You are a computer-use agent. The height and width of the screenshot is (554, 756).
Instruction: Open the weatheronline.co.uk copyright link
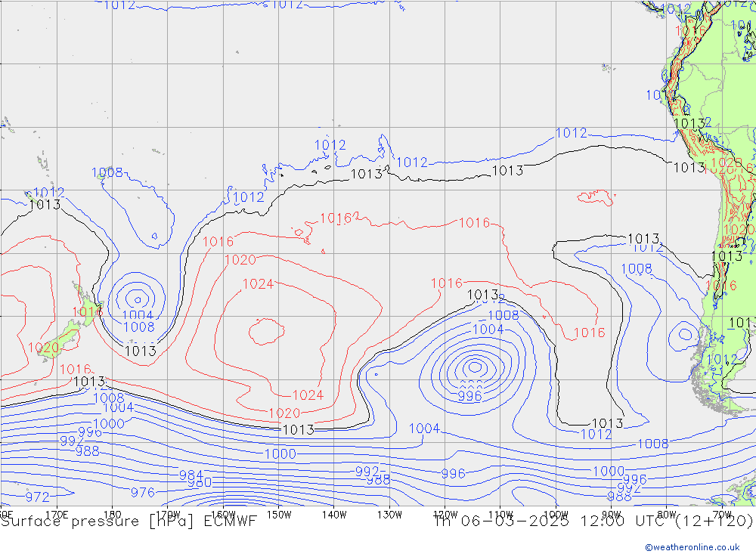click(692, 547)
